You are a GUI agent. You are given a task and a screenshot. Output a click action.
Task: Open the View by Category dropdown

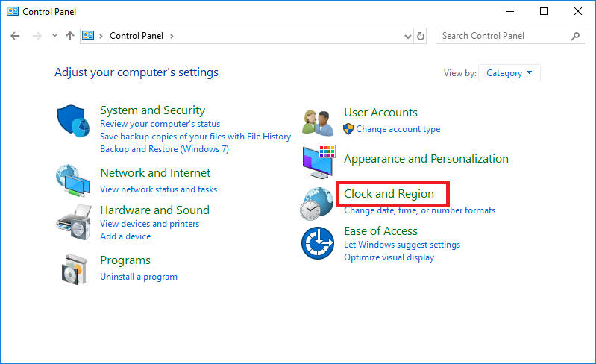tap(509, 73)
